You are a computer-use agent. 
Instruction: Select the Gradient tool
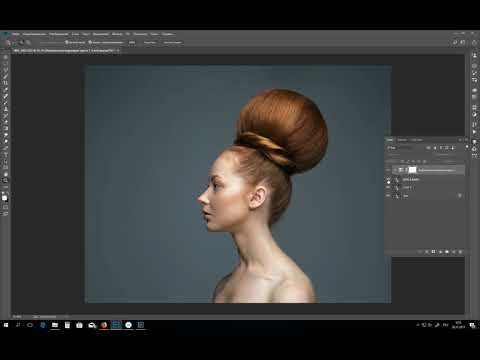(6, 129)
